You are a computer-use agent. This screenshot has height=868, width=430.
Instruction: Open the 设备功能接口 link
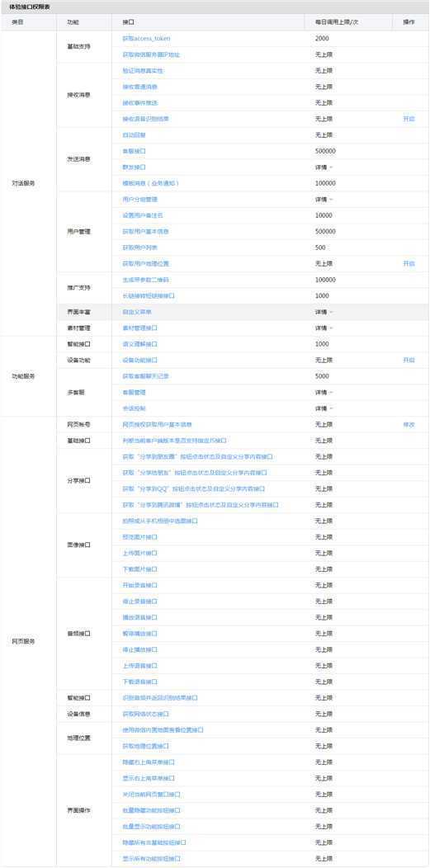click(139, 361)
